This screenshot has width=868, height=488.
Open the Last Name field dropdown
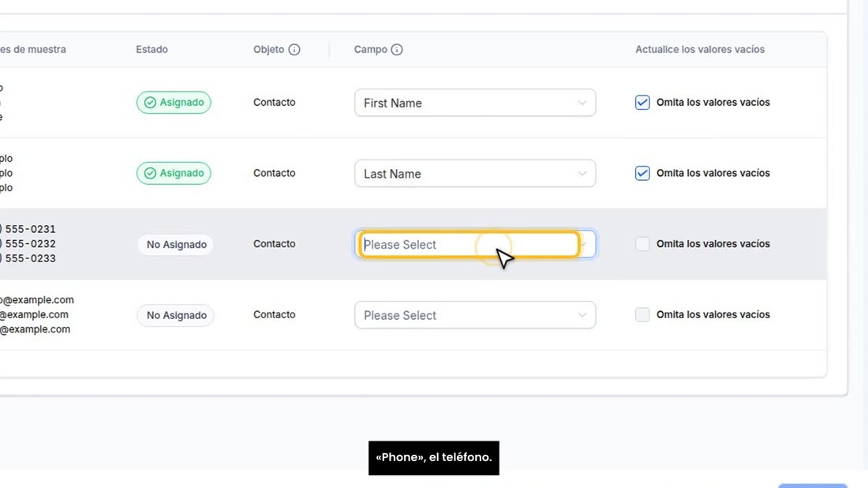coord(475,174)
